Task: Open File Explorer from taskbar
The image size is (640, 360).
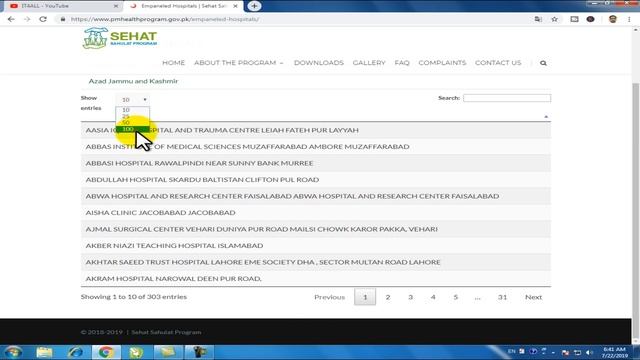Action: coord(44,352)
